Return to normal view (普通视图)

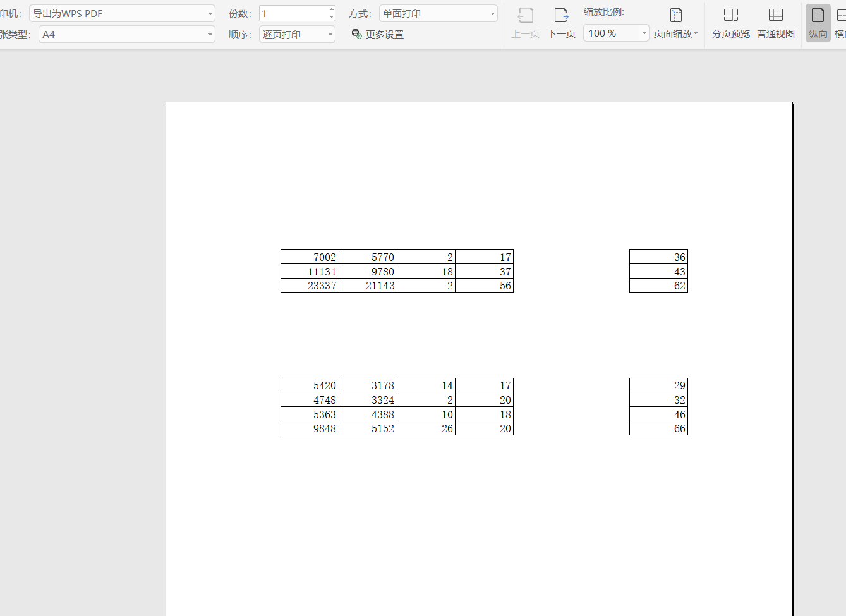pos(775,23)
